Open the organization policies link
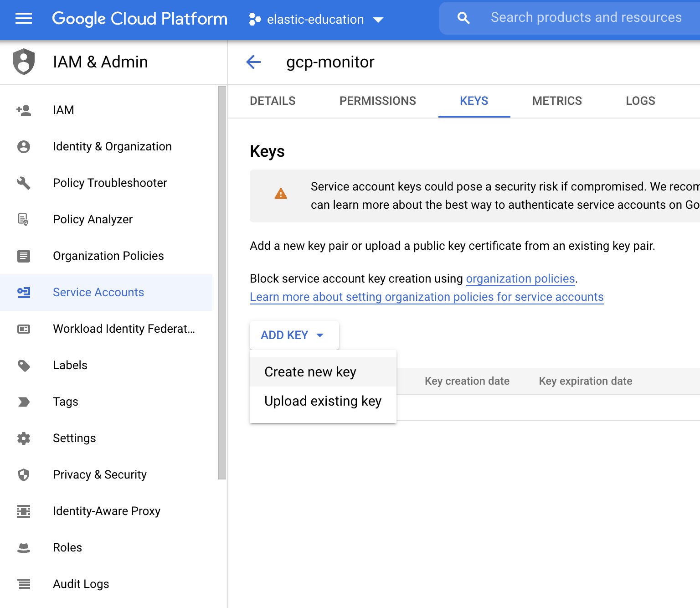This screenshot has height=608, width=700. (x=520, y=278)
